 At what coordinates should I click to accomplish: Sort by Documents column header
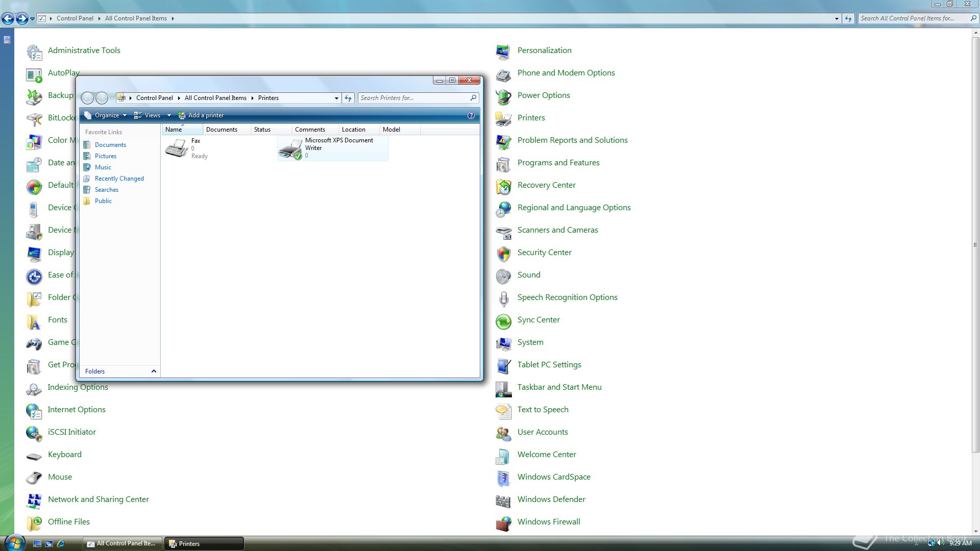tap(227, 130)
